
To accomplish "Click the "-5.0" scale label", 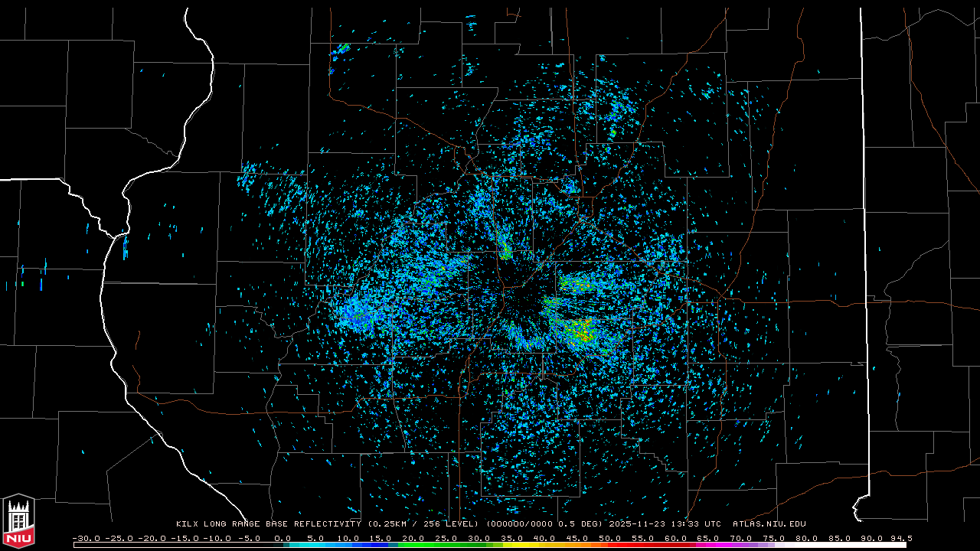I will coord(250,538).
